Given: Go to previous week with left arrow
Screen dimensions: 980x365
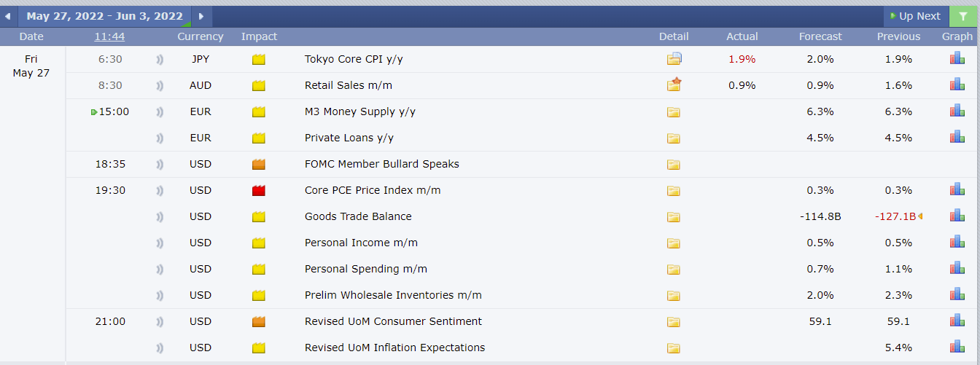Looking at the screenshot, I should 7,16.
